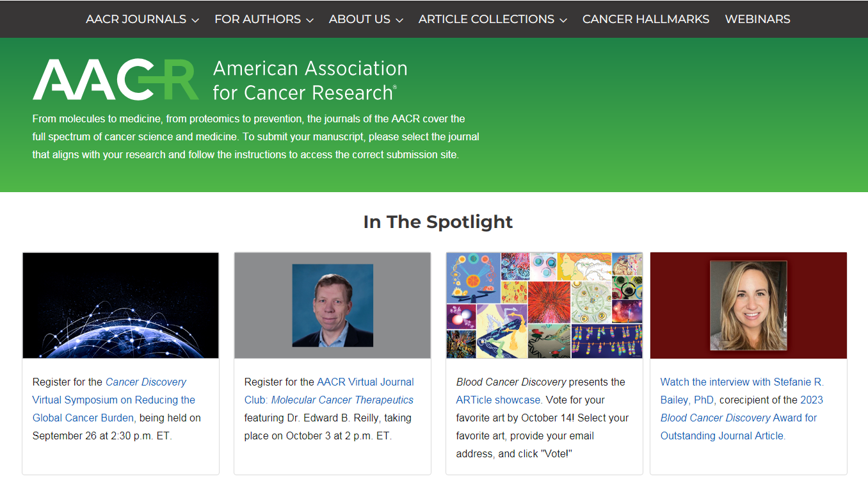Watch the interview with Stefanie R. Bailey link
Screen dimensions: 868x497
(x=742, y=391)
